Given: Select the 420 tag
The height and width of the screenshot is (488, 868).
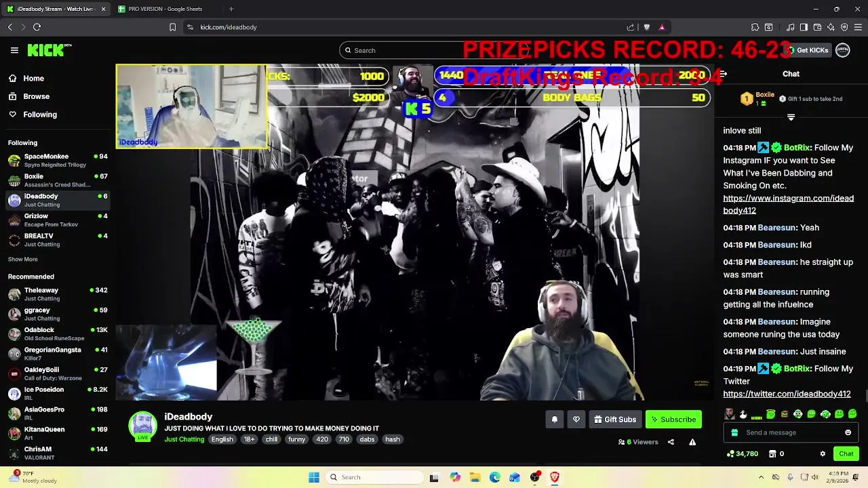Looking at the screenshot, I should click(322, 439).
